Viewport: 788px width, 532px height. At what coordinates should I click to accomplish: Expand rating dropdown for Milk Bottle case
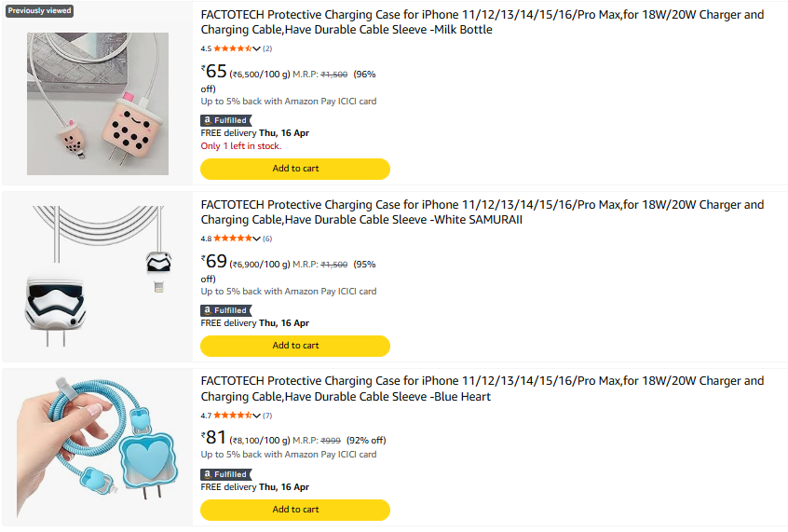tap(257, 48)
